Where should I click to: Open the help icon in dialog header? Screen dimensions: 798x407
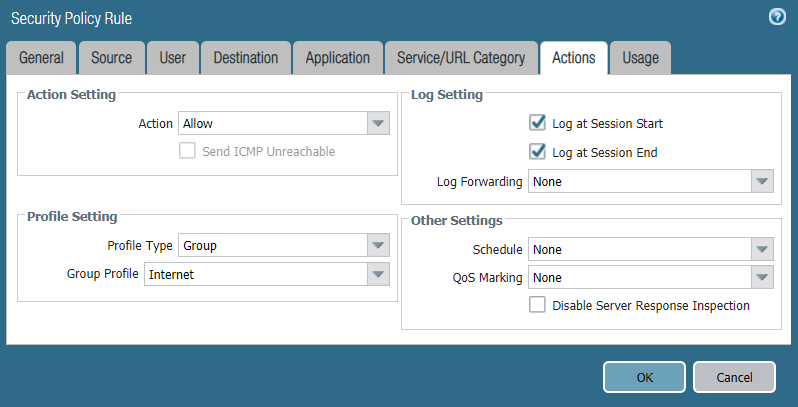coord(777,17)
